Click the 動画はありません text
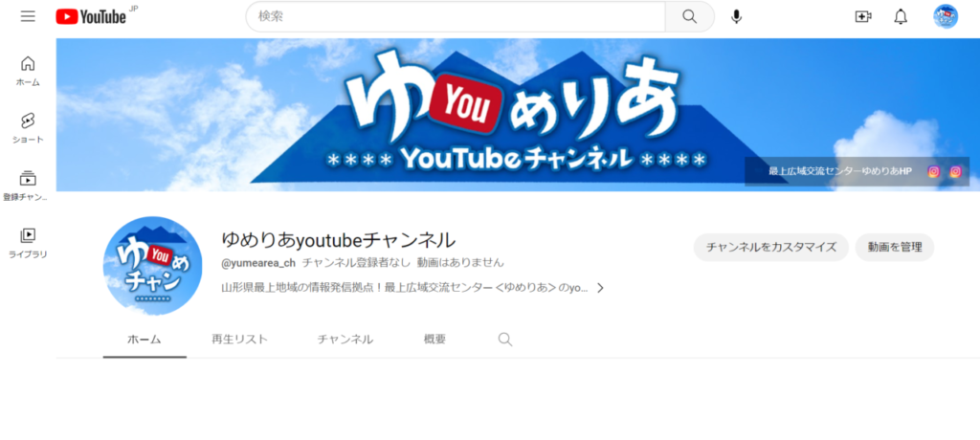 tap(460, 263)
